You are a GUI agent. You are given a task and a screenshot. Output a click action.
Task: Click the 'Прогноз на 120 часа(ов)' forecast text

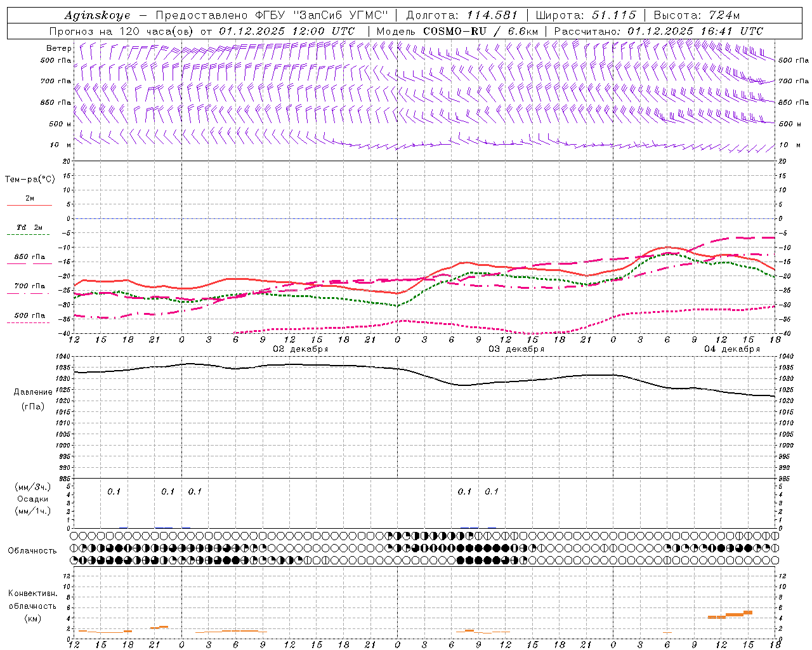[x=122, y=31]
